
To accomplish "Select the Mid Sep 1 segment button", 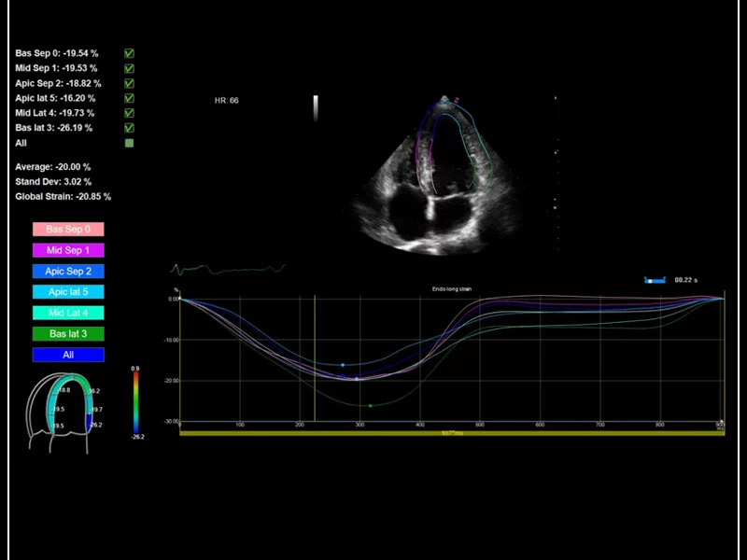I will tap(67, 250).
